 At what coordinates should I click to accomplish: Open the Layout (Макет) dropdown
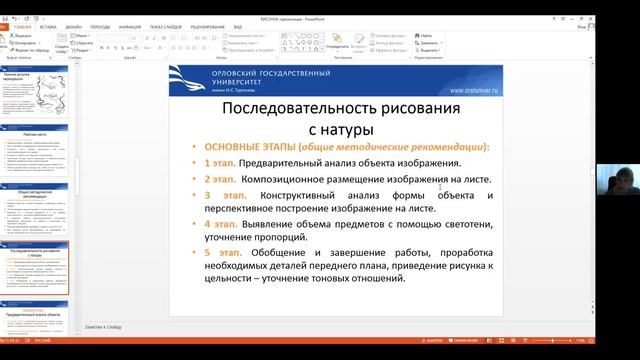pyautogui.click(x=80, y=36)
